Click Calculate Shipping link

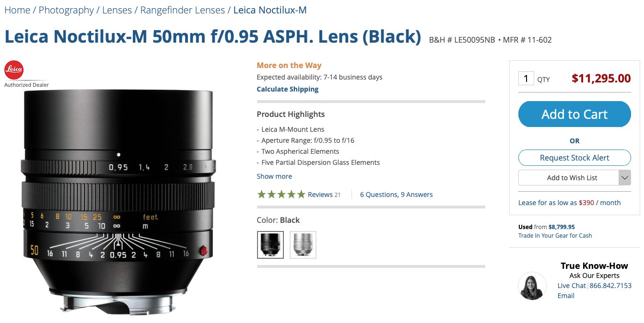pyautogui.click(x=288, y=89)
